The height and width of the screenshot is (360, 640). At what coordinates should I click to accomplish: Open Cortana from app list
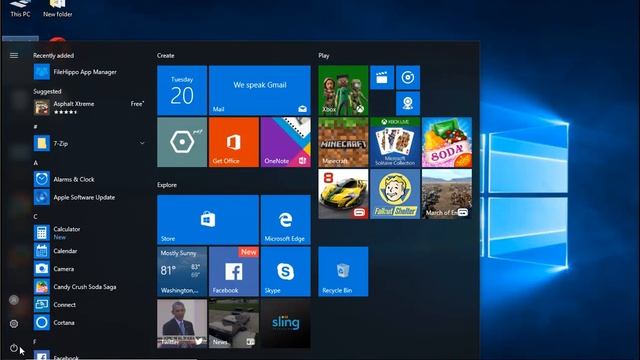[x=89, y=322]
